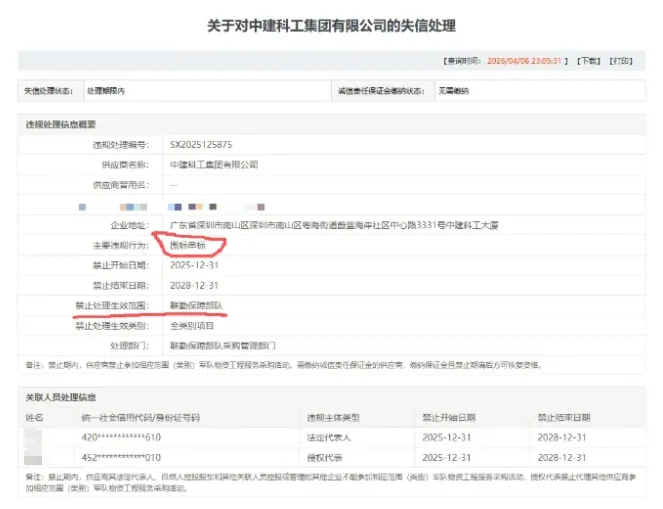Screen dimensions: 663x509
Task: Click the 姓名 column header
Action: pyautogui.click(x=34, y=418)
